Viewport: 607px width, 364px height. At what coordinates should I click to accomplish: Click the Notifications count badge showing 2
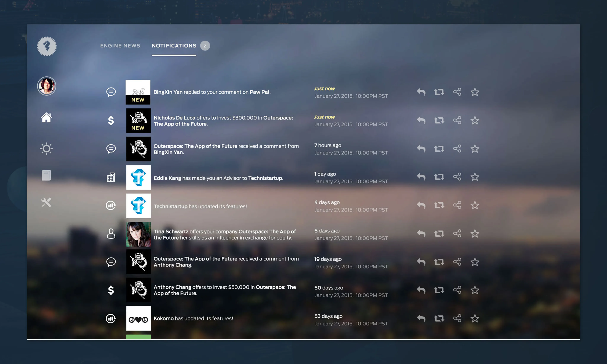point(205,46)
